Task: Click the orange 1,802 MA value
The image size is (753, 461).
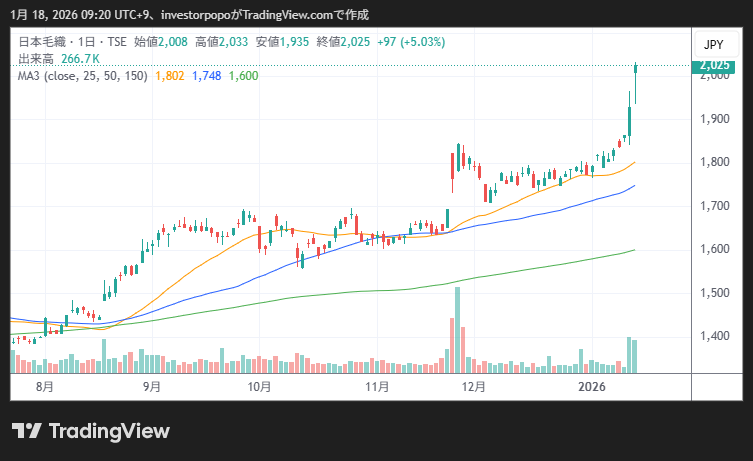Action: coord(170,76)
